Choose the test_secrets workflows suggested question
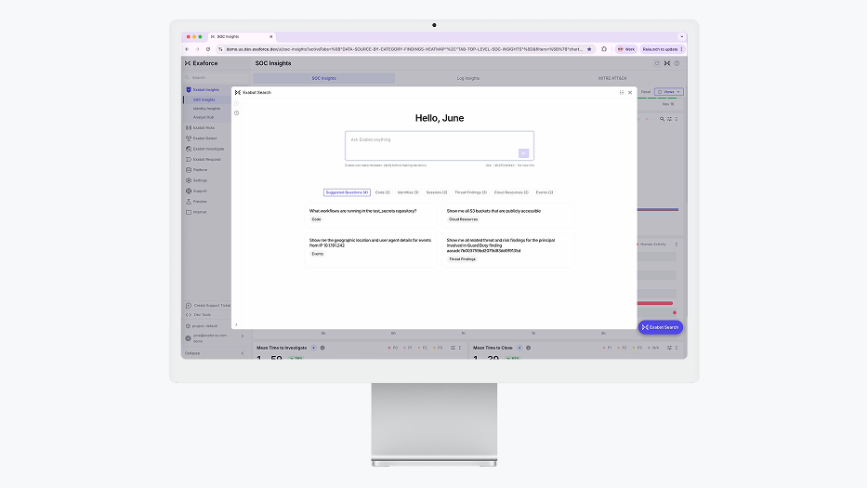The image size is (868, 488). coord(370,216)
